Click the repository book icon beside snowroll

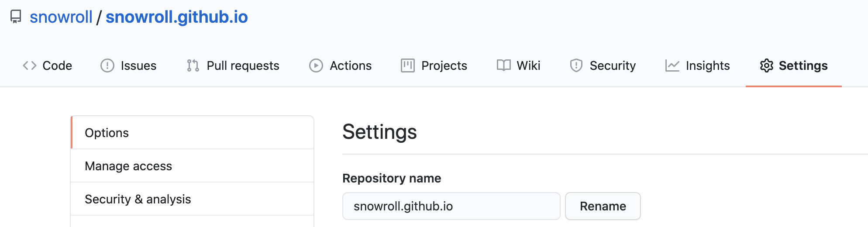point(16,17)
